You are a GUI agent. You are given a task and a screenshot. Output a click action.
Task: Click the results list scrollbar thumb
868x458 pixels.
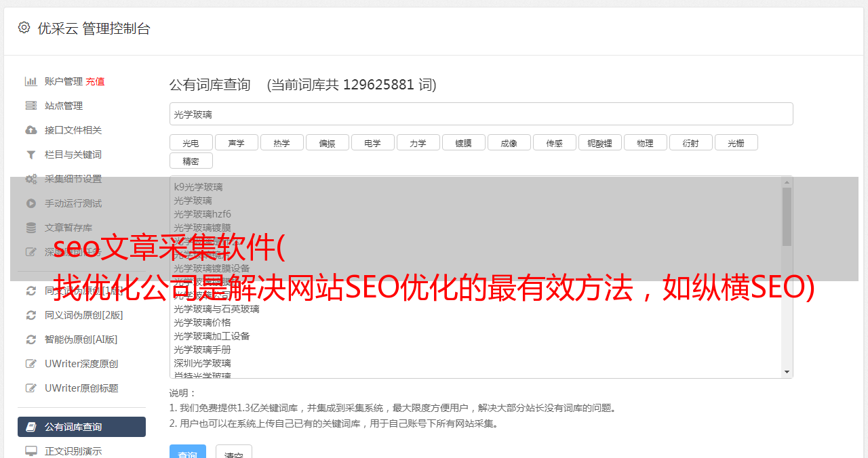pos(787,216)
